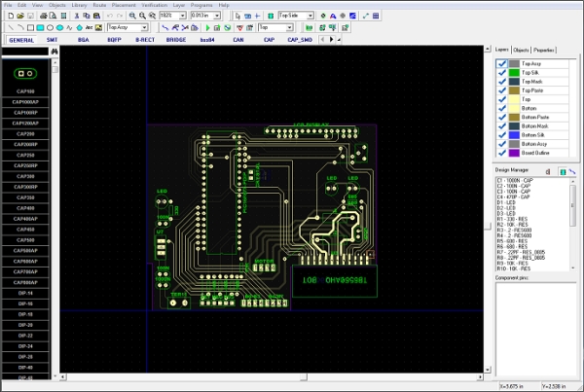Click the blue letter A toolbar icon
Viewport: 584px width, 392px height.
[333, 16]
